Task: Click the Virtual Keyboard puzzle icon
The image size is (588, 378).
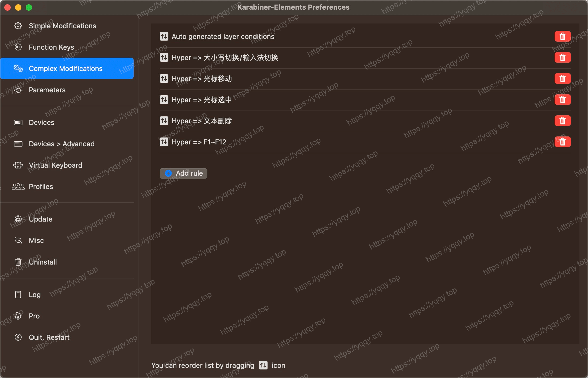Action: [18, 165]
